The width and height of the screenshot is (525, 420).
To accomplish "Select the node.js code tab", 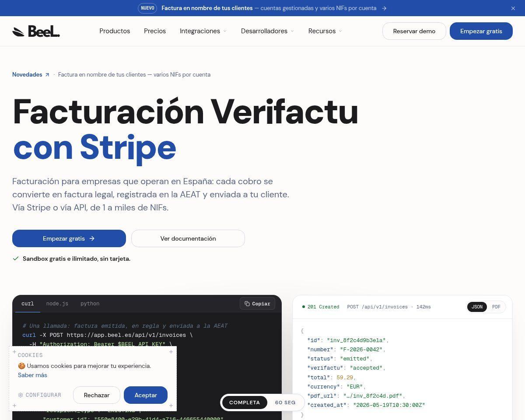I will pos(57,304).
